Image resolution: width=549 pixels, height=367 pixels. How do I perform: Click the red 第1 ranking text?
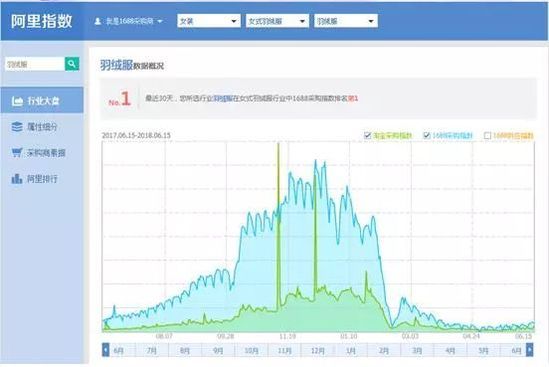pyautogui.click(x=353, y=98)
